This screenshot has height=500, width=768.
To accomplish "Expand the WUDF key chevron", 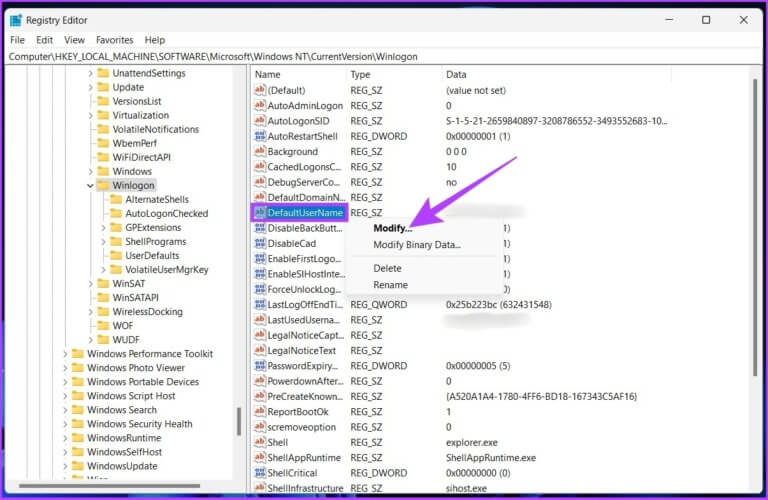I will coord(90,340).
